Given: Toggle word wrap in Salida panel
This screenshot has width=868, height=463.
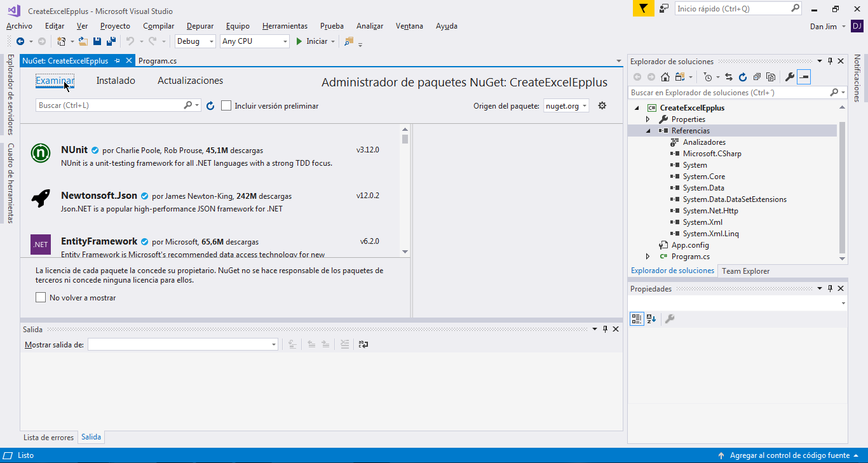Looking at the screenshot, I should (x=363, y=344).
